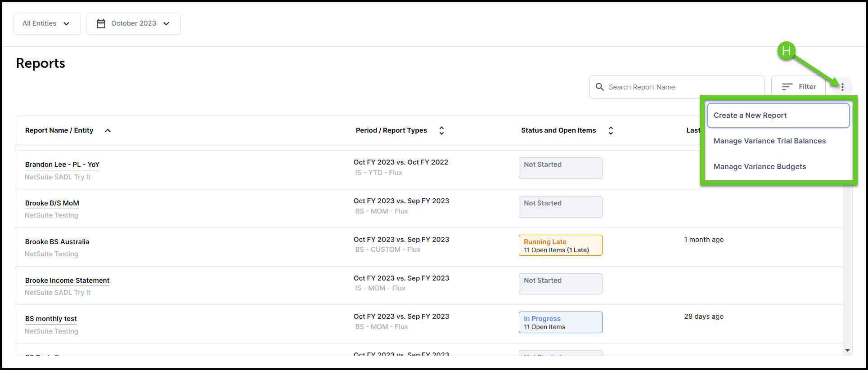Click the Running Late status badge
The width and height of the screenshot is (868, 370).
(x=560, y=245)
